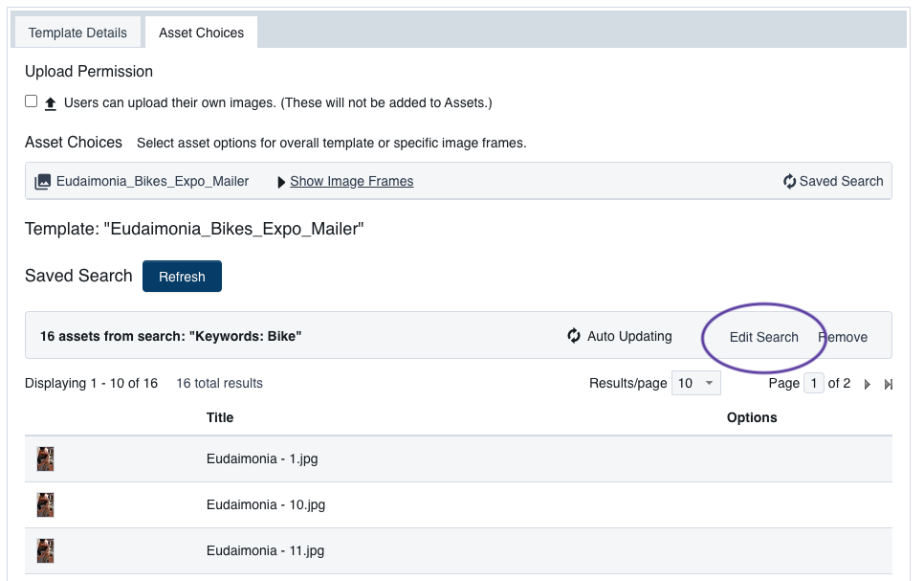924x581 pixels.
Task: Switch to the Template Details tab
Action: click(77, 33)
